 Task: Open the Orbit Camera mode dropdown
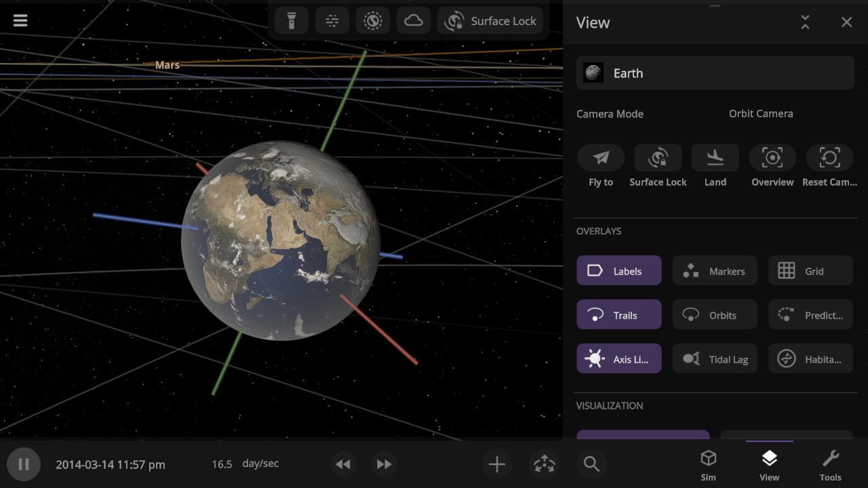760,114
